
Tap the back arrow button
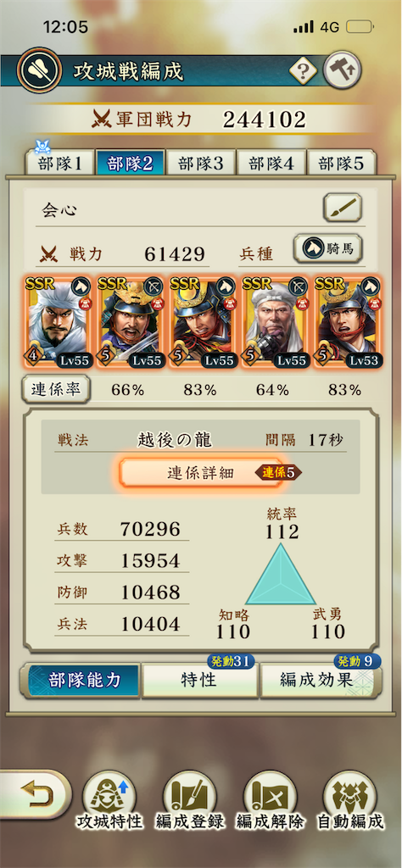pos(34,795)
